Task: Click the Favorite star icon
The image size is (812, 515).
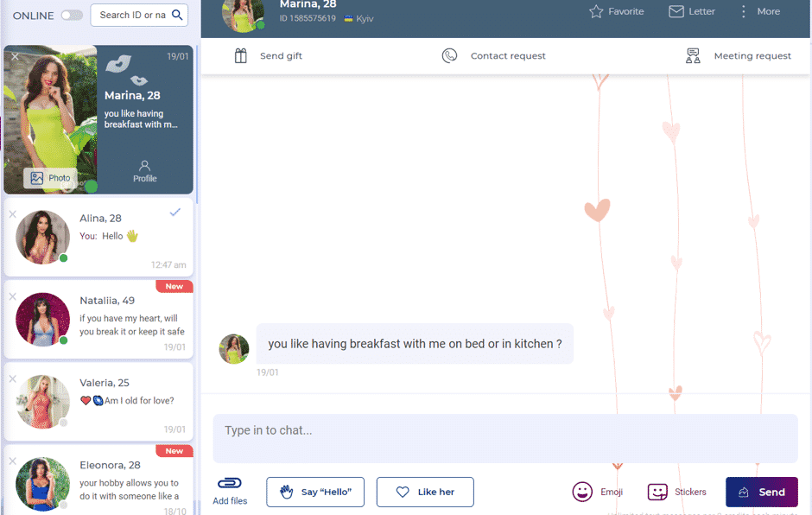Action: pyautogui.click(x=596, y=11)
